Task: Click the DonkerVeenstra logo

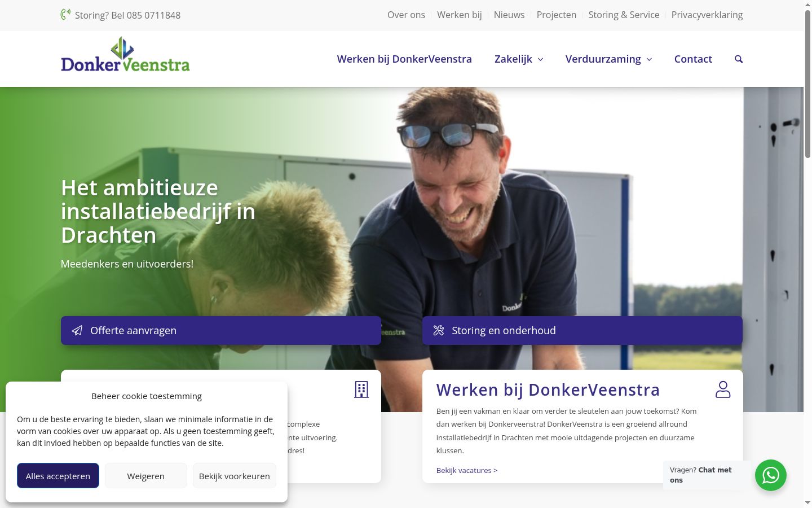Action: pos(125,55)
